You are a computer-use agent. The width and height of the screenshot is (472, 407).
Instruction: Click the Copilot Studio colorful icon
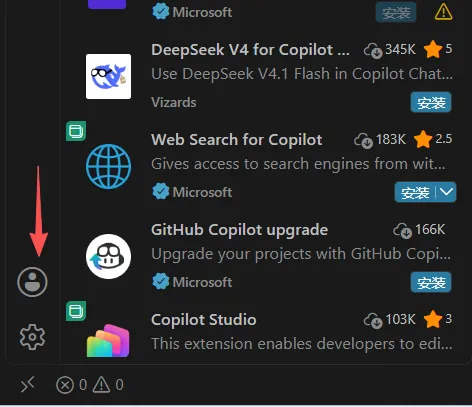108,341
